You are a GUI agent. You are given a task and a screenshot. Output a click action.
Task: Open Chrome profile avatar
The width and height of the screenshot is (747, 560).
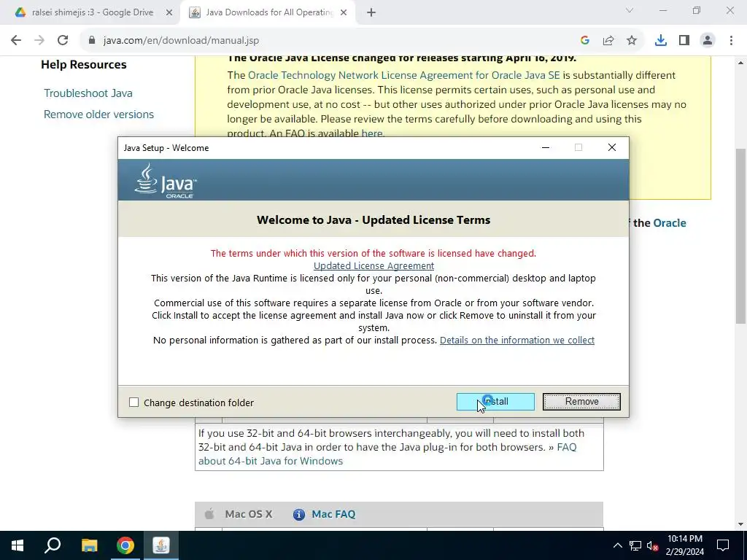tap(708, 41)
